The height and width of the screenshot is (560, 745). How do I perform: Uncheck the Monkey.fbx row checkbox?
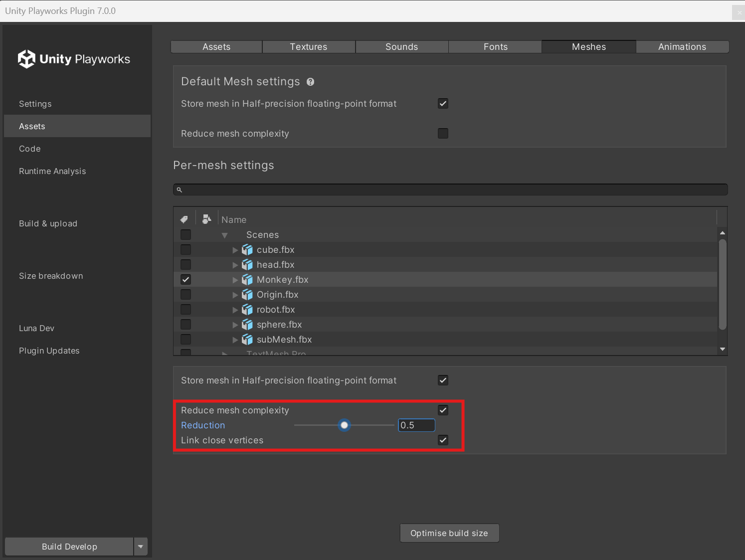(186, 280)
